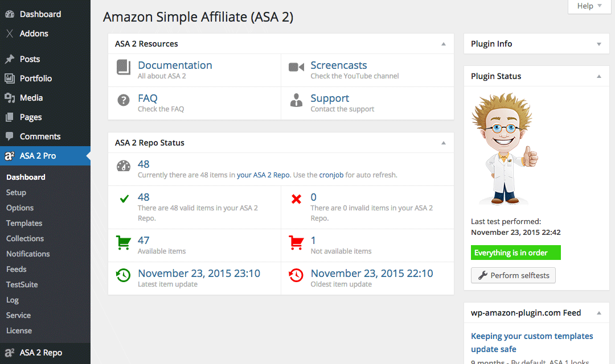This screenshot has width=615, height=364.
Task: Click the thumbs-up scientist mascot image
Action: pyautogui.click(x=505, y=149)
